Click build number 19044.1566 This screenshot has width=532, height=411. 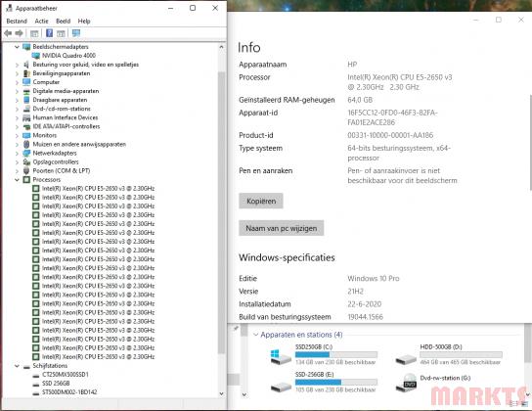pyautogui.click(x=365, y=317)
